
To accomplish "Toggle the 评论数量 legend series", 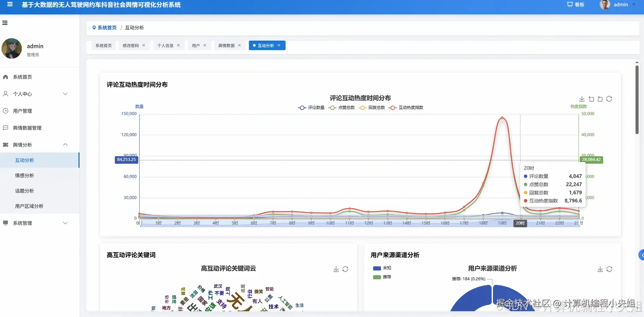I will [x=311, y=107].
